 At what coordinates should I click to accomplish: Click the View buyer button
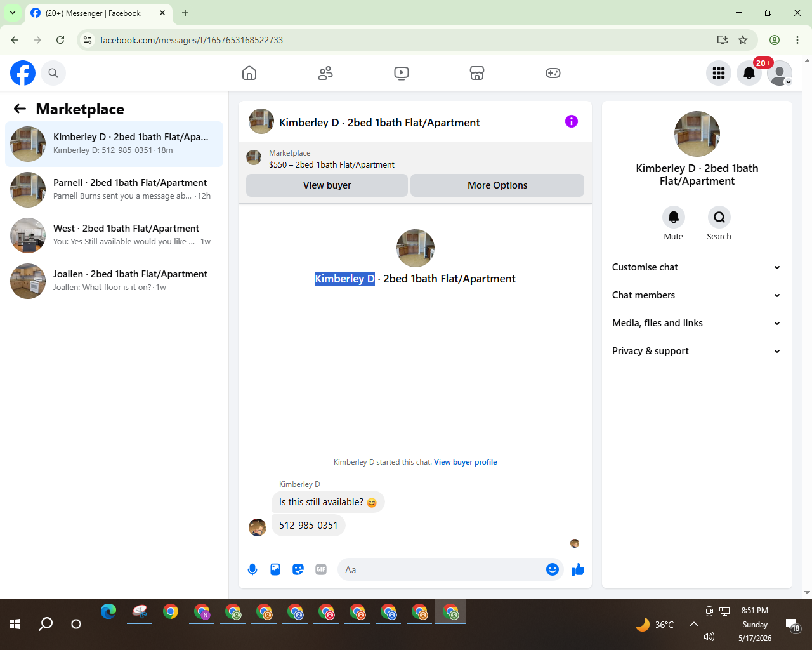pos(327,185)
